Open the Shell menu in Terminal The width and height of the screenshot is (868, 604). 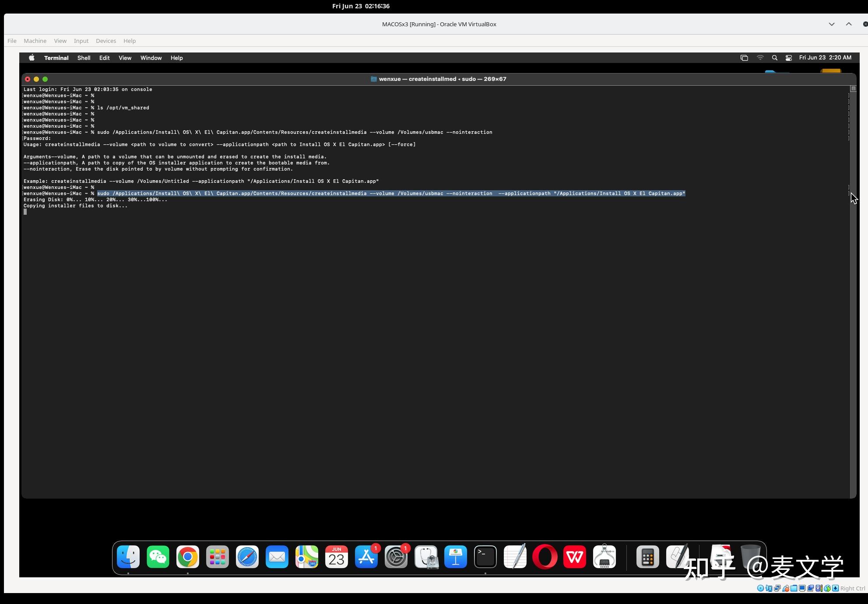click(x=84, y=58)
